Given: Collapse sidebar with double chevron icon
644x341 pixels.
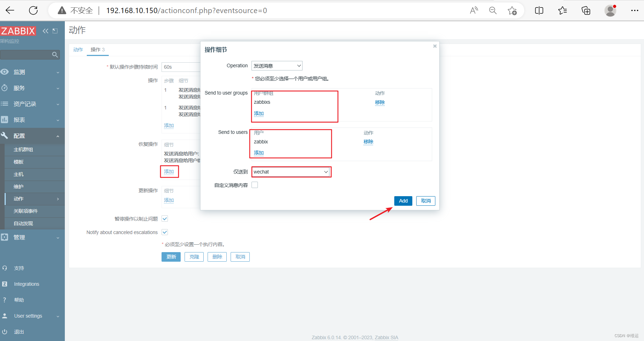Looking at the screenshot, I should (45, 31).
